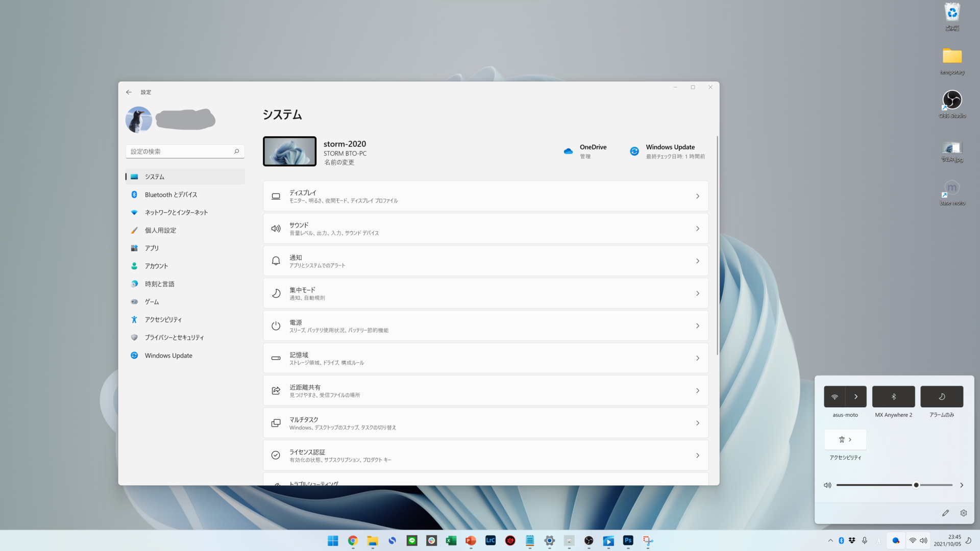Click the user profile avatar picture
This screenshot has height=551, width=980.
pos(139,120)
